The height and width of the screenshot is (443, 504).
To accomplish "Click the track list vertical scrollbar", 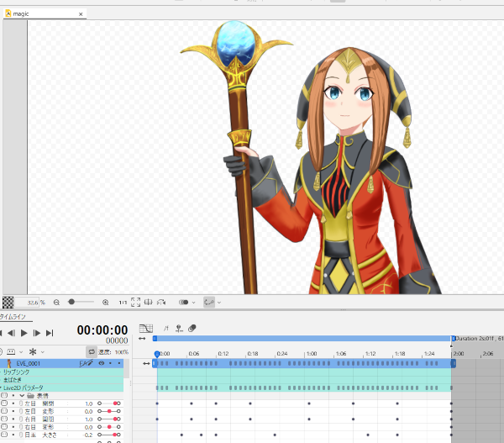I will [x=127, y=369].
